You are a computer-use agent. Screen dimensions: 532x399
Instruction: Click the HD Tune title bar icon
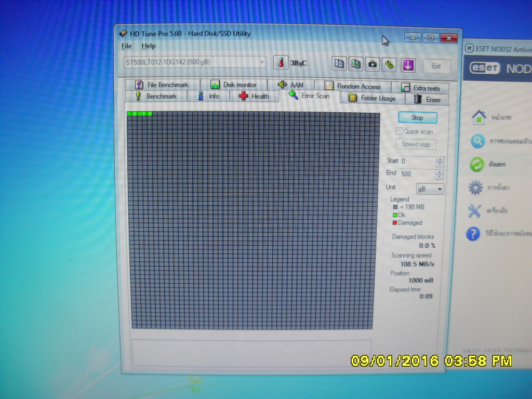tap(123, 33)
